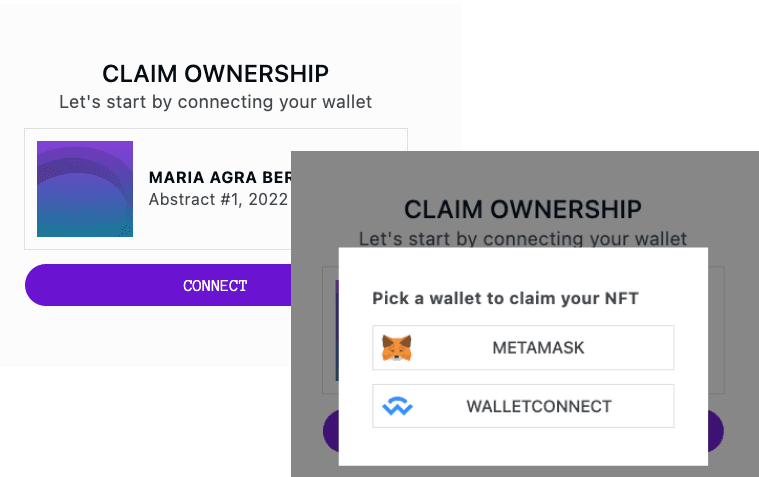Click the dimmed subtitle above the wallet modal
Screen dimensions: 759x477
(522, 239)
